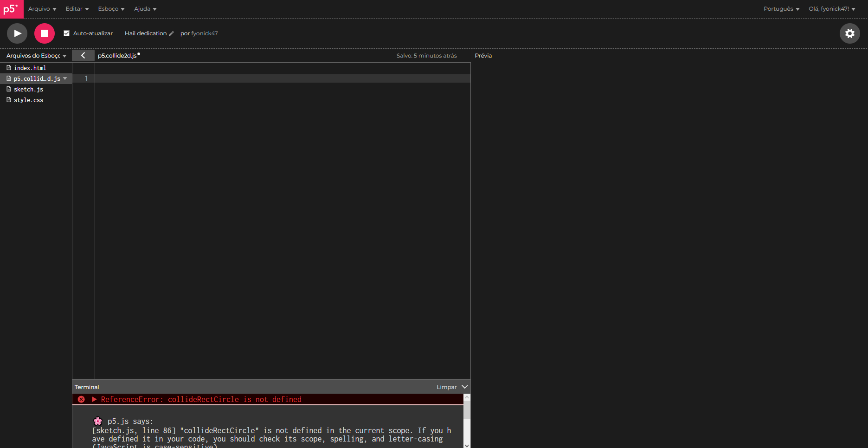The height and width of the screenshot is (448, 868).
Task: Toggle the Auto-atualizar checkbox
Action: (x=66, y=33)
